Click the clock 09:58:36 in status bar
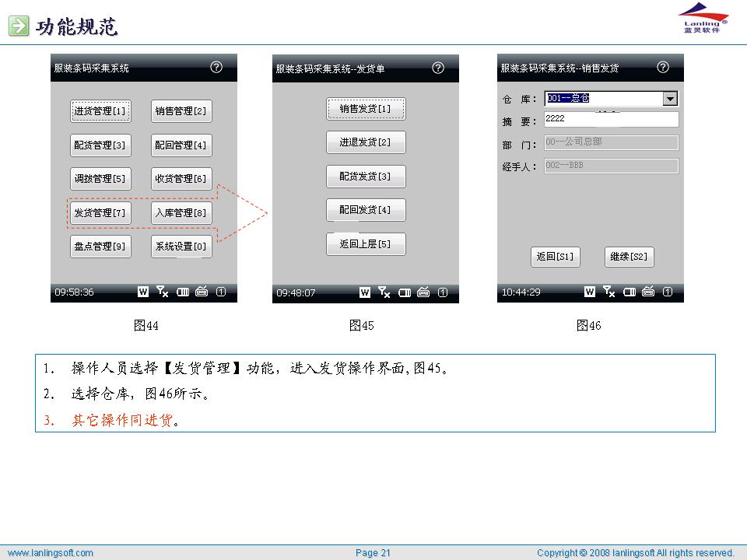 coord(75,292)
